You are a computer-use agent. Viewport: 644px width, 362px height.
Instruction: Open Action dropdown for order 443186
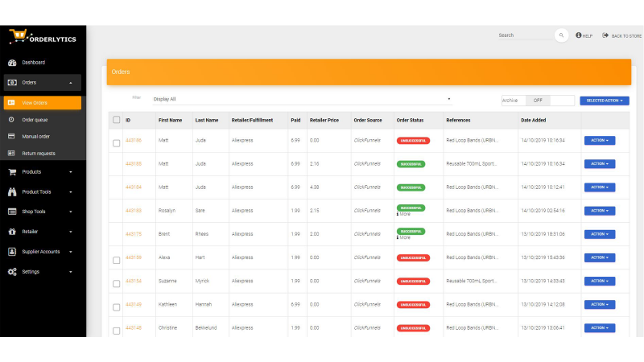tap(600, 140)
